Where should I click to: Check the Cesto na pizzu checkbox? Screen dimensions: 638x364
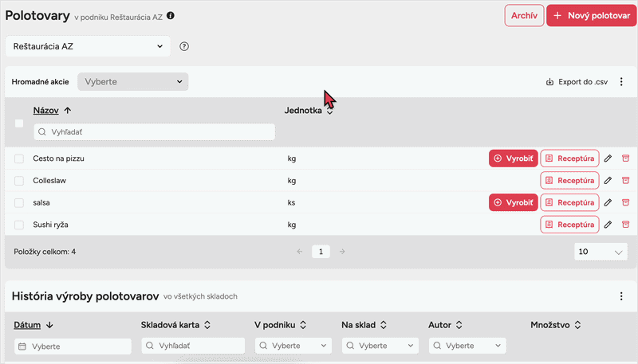(x=19, y=159)
